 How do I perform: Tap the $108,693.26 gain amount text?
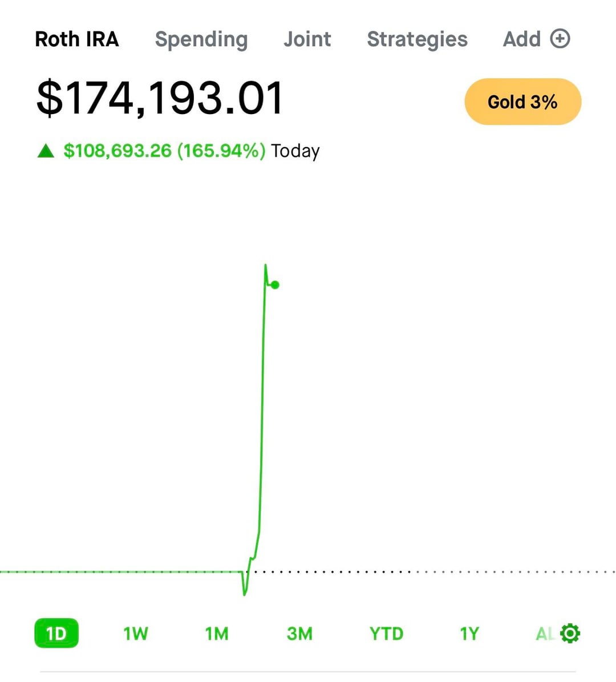click(x=117, y=151)
